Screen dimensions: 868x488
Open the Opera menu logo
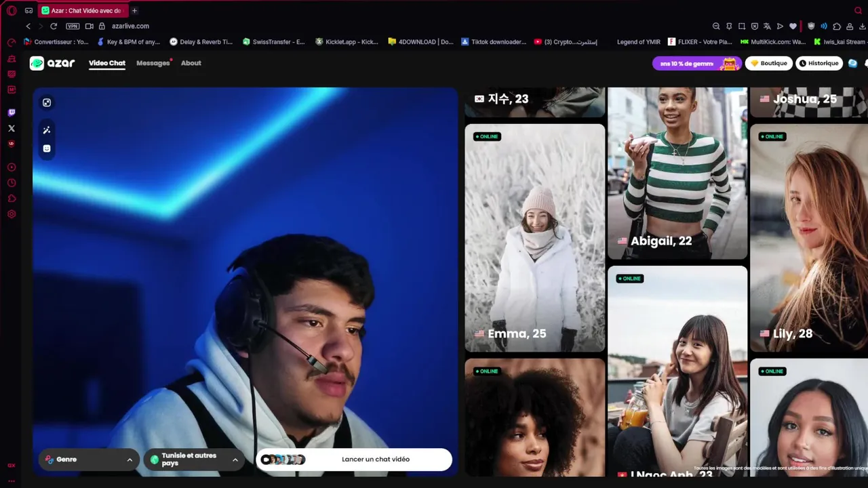(12, 10)
